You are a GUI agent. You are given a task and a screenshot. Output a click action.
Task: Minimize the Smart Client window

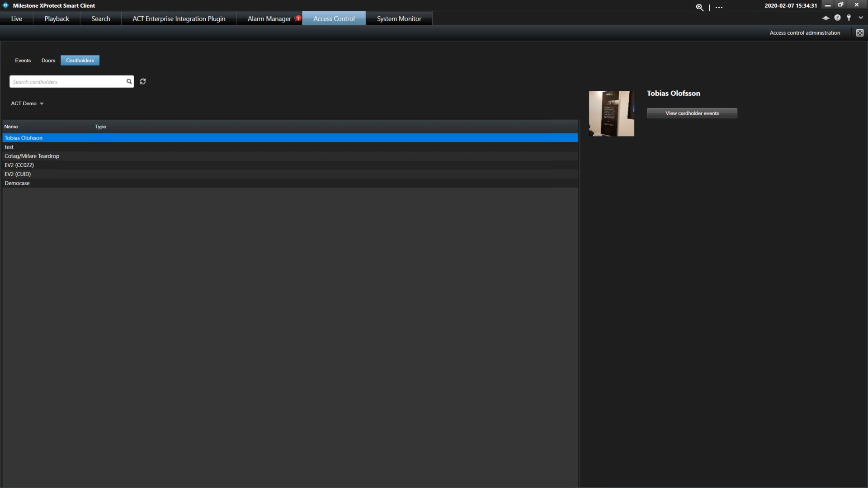[827, 5]
